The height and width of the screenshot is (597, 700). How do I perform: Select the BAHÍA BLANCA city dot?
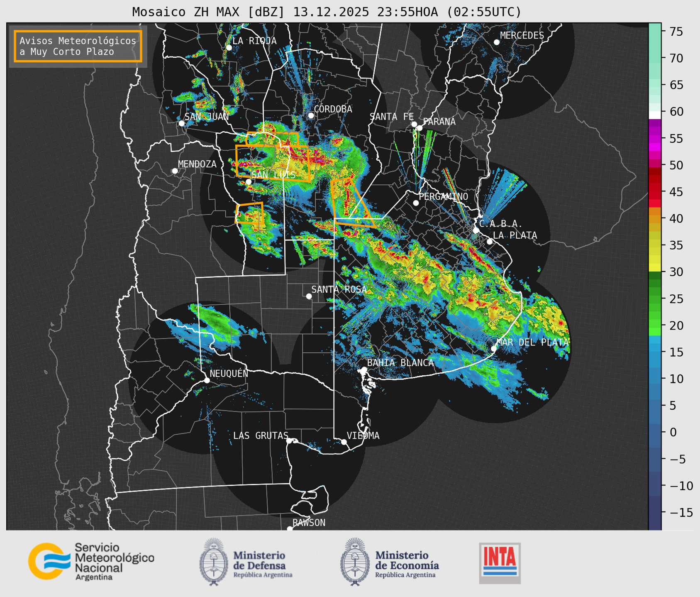[x=364, y=369]
